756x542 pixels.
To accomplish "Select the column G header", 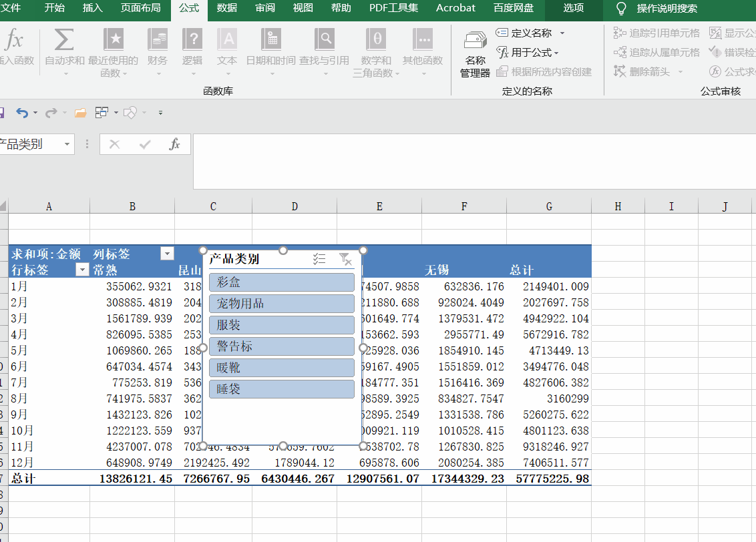I will 549,207.
